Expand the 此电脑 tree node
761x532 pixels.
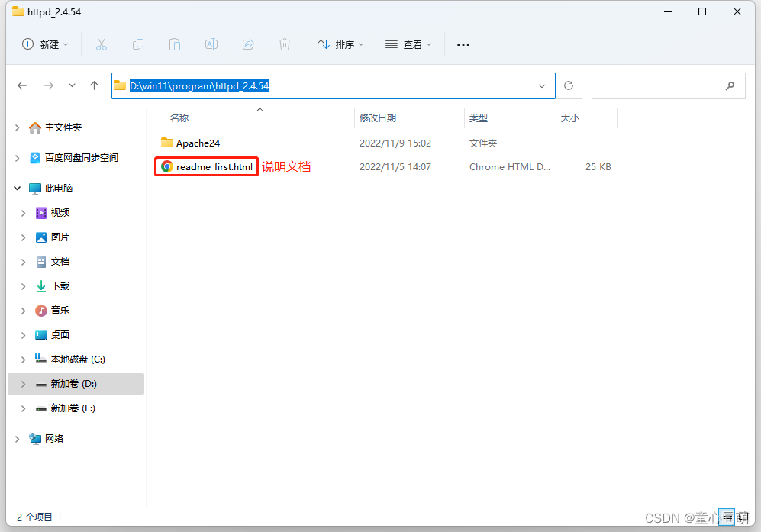pyautogui.click(x=17, y=188)
